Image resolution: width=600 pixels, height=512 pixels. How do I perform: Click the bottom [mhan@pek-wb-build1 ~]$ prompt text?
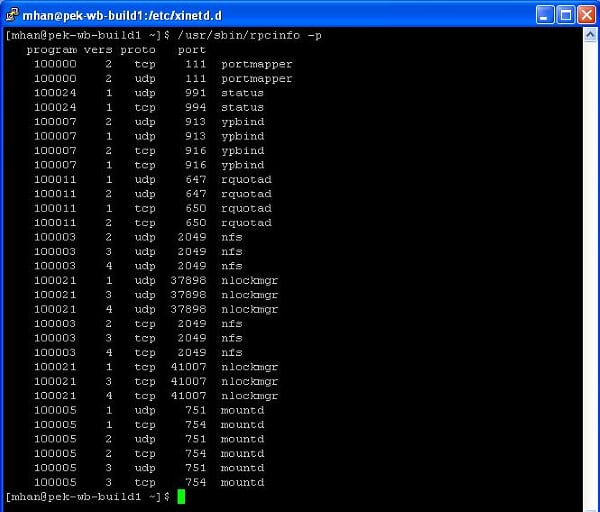coord(88,497)
